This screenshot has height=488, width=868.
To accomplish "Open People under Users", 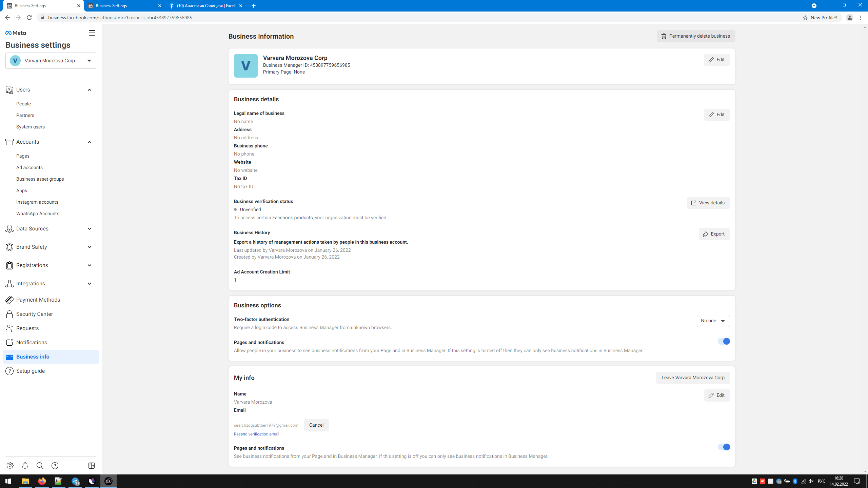I will [x=23, y=104].
